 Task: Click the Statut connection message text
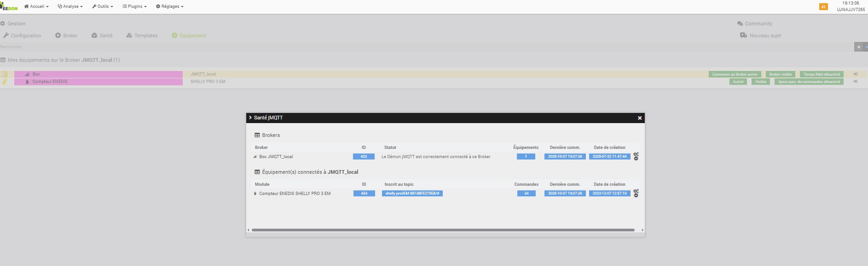[436, 157]
